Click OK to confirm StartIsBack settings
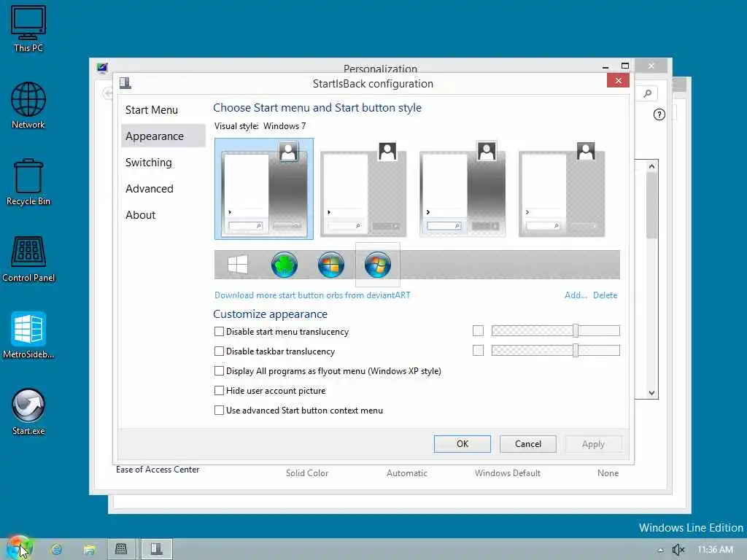Image resolution: width=747 pixels, height=560 pixels. (462, 444)
